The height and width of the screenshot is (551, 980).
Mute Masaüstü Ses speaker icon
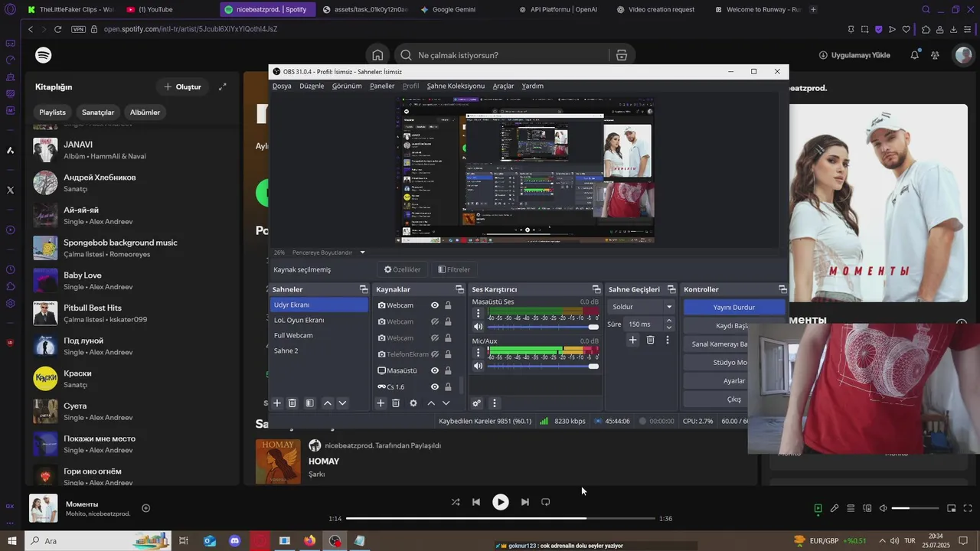click(x=479, y=327)
